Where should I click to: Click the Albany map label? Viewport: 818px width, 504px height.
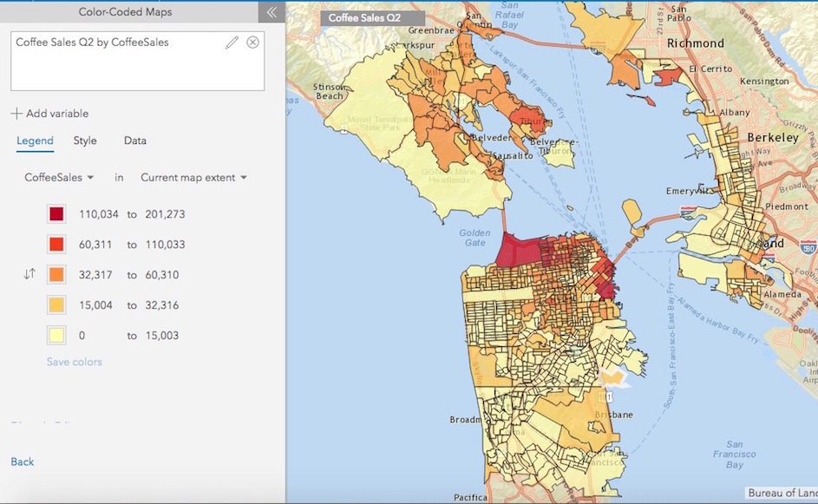tap(735, 113)
